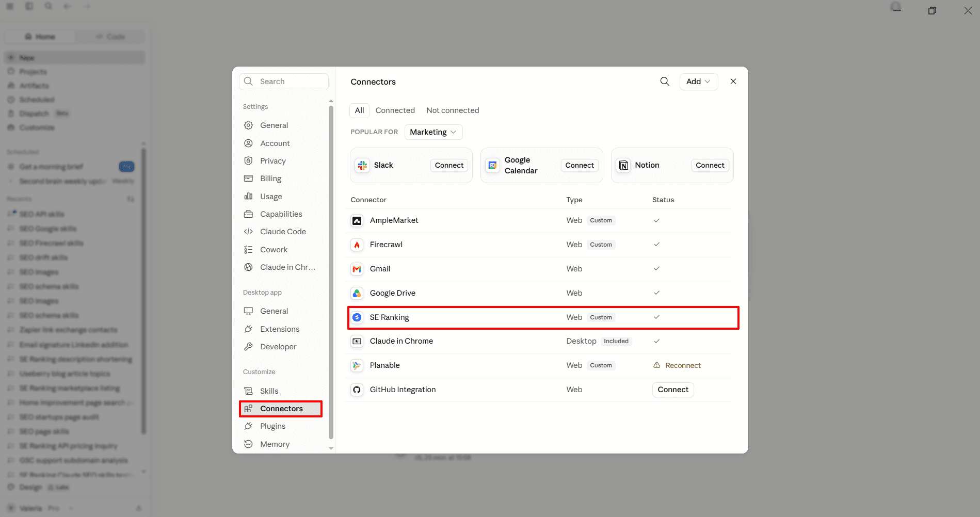Image resolution: width=980 pixels, height=517 pixels.
Task: Click the Firecrawl flame icon
Action: click(357, 245)
